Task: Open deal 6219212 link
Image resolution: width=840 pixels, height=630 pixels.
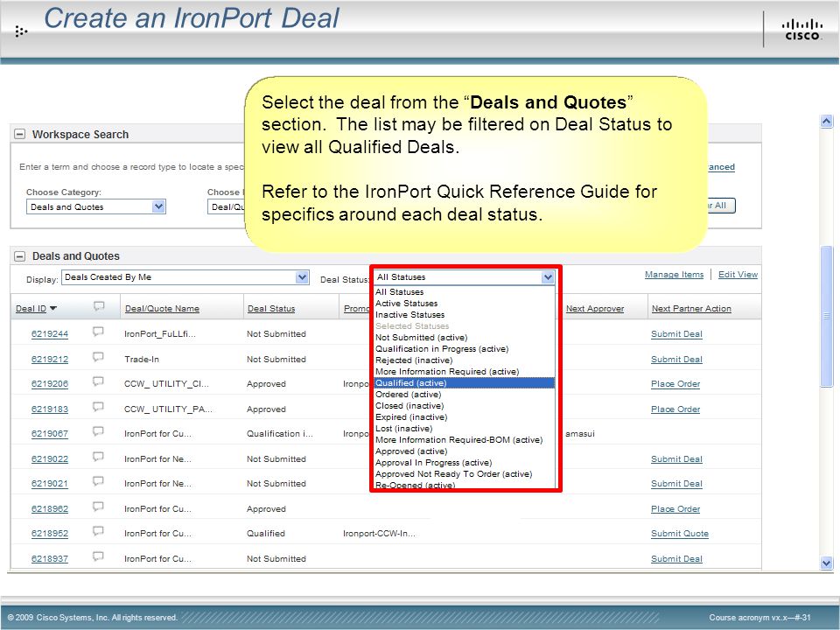Action: pos(50,359)
